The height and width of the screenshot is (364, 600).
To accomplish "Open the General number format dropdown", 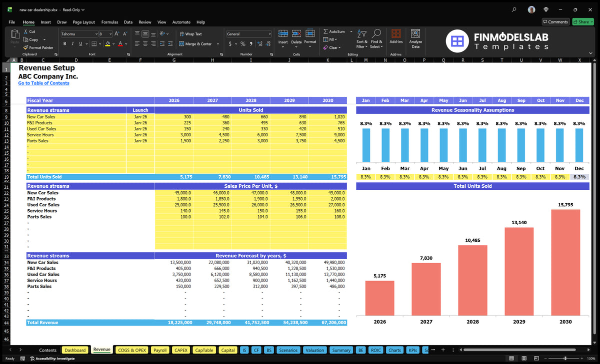I will (269, 34).
